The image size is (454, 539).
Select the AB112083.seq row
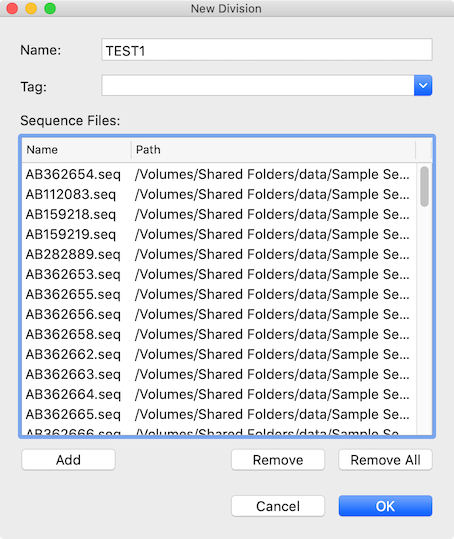219,194
